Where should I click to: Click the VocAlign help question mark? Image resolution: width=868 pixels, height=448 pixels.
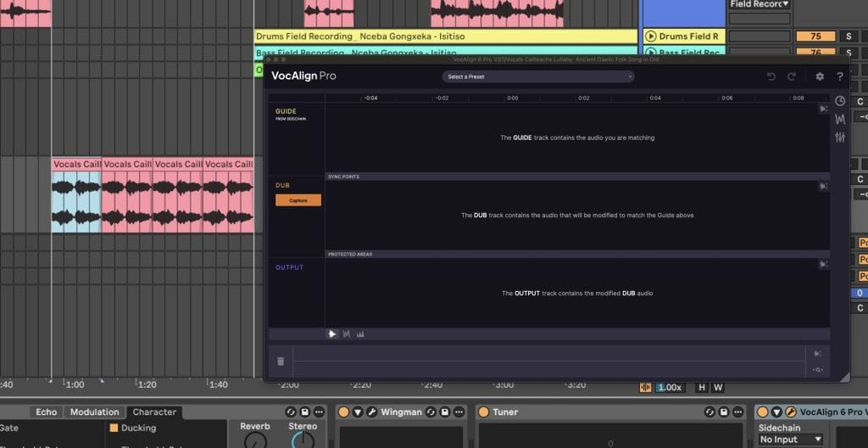tap(840, 76)
